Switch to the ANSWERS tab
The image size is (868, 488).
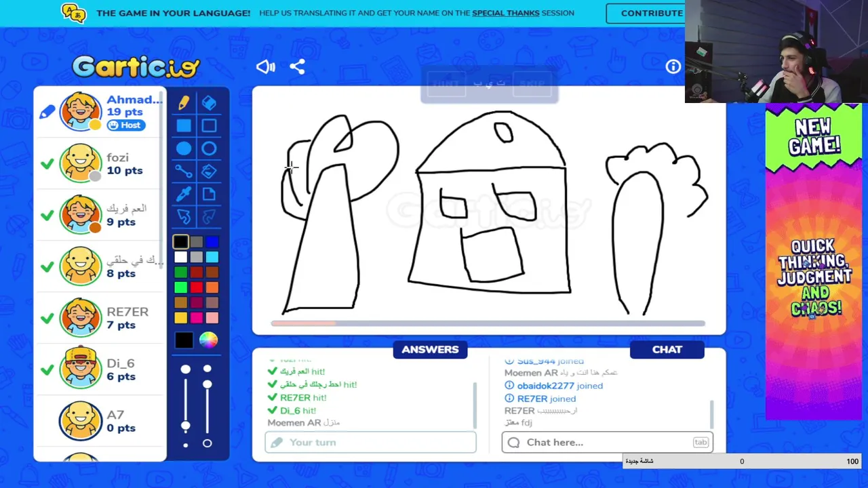coord(430,350)
